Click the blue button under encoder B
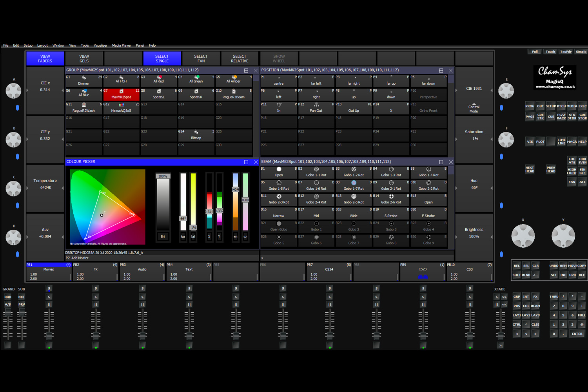This screenshot has height=392, width=588. coord(17,156)
